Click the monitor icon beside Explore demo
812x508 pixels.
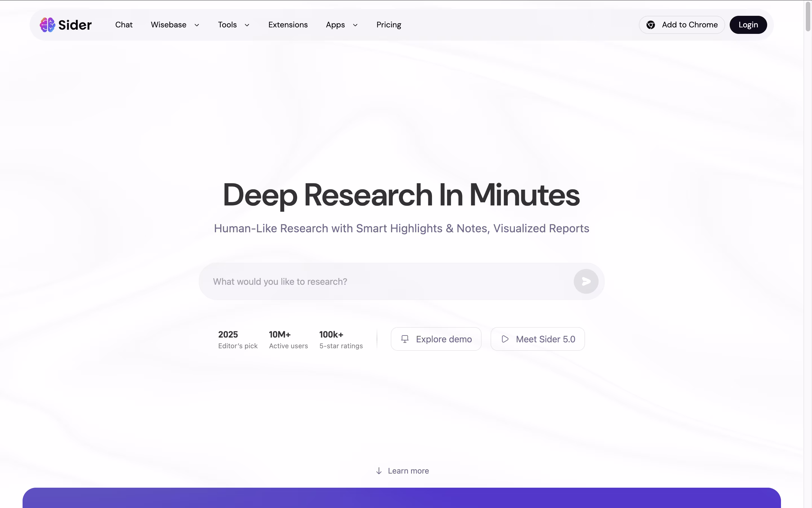click(405, 339)
